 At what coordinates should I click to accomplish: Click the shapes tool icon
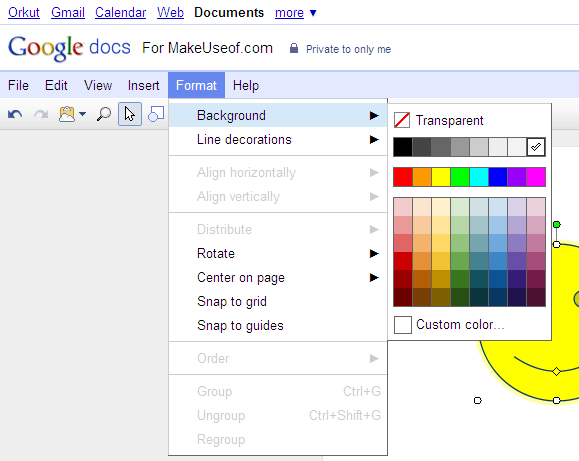point(156,114)
